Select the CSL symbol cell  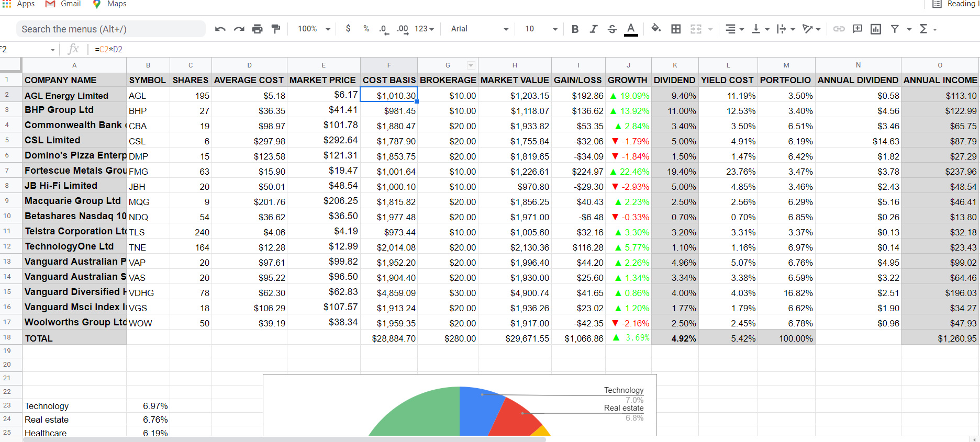(x=148, y=141)
